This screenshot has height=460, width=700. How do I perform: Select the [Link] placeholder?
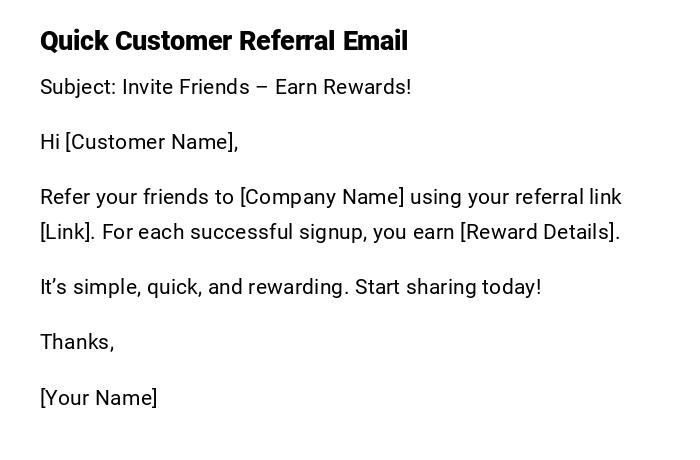(x=67, y=232)
